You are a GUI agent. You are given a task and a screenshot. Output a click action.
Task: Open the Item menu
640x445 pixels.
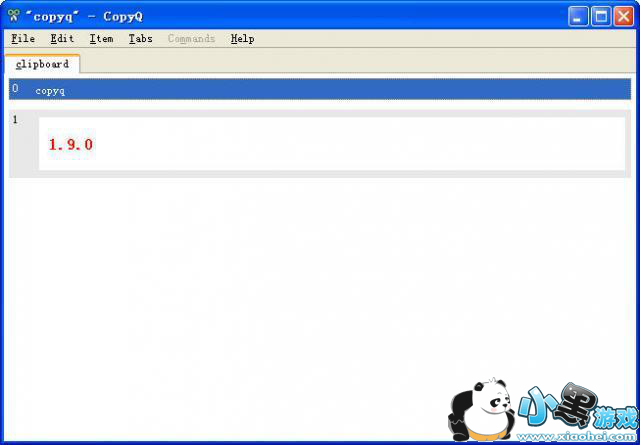(x=101, y=39)
